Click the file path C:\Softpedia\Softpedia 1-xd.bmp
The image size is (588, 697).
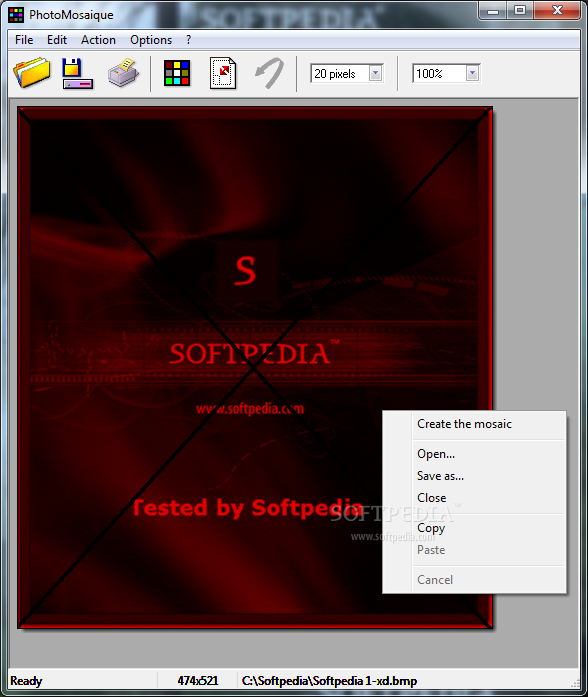[x=329, y=681]
